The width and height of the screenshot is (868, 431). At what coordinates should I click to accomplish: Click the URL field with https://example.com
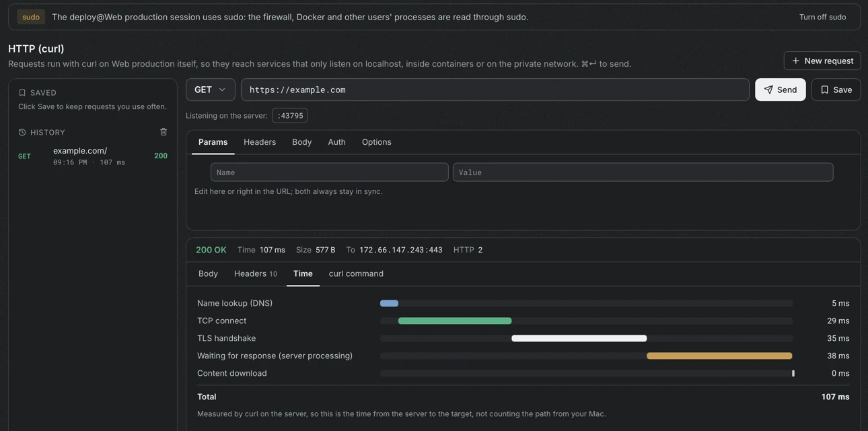point(495,90)
